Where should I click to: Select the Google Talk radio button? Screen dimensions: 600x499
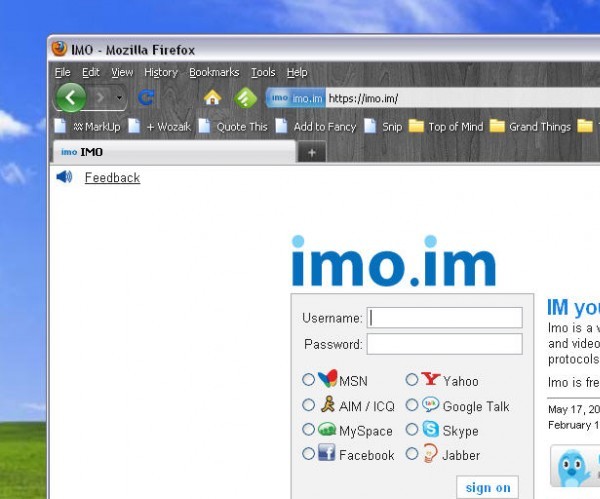[412, 405]
